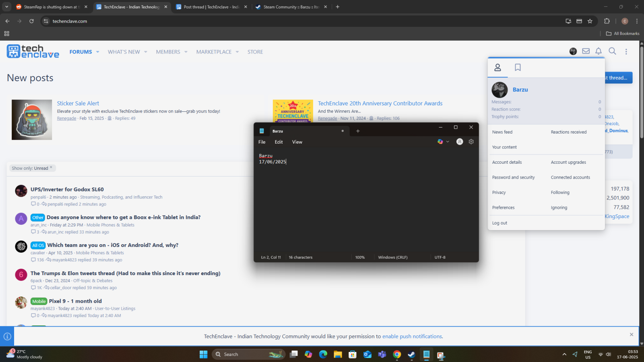Image resolution: width=644 pixels, height=362 pixels.
Task: Click user avatar in TechEnclave header
Action: coord(573,51)
